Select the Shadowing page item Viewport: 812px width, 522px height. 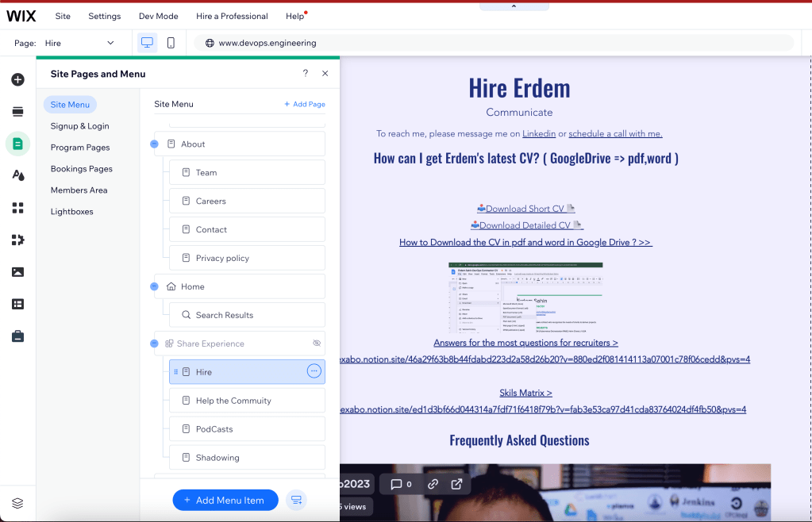247,457
